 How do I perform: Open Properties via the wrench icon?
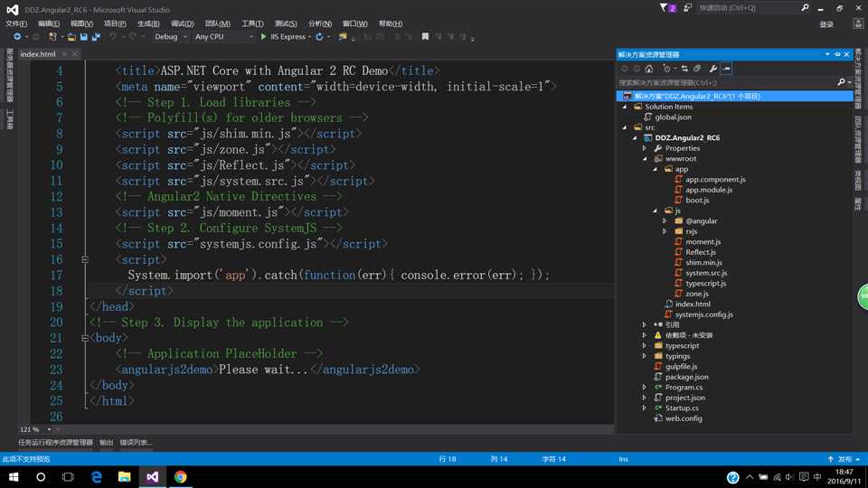click(713, 69)
